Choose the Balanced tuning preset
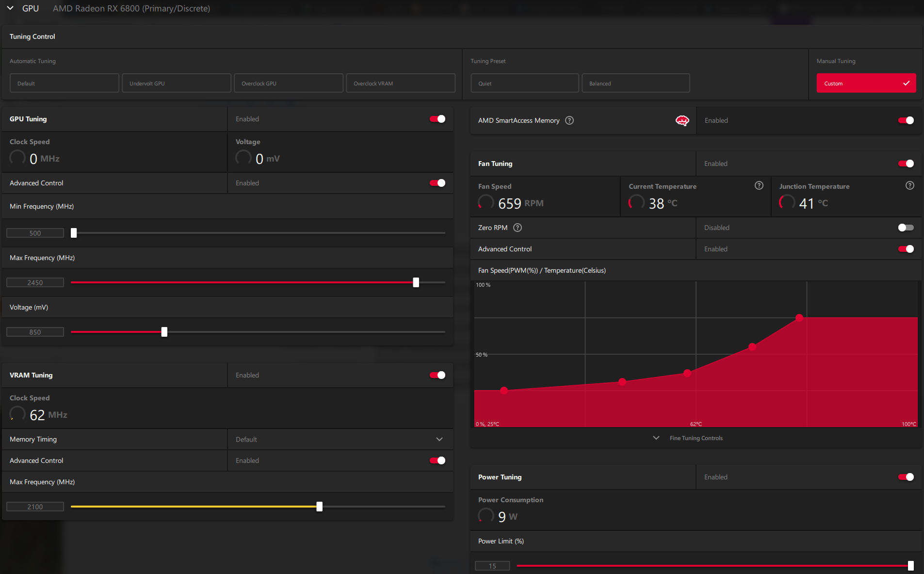 636,83
